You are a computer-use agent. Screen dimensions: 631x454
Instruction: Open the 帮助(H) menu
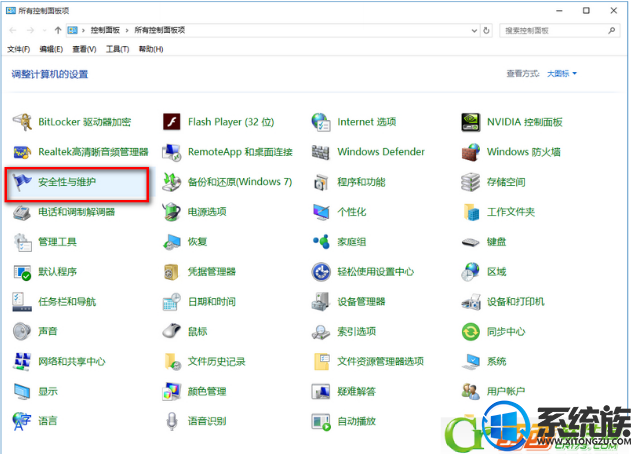click(x=151, y=49)
